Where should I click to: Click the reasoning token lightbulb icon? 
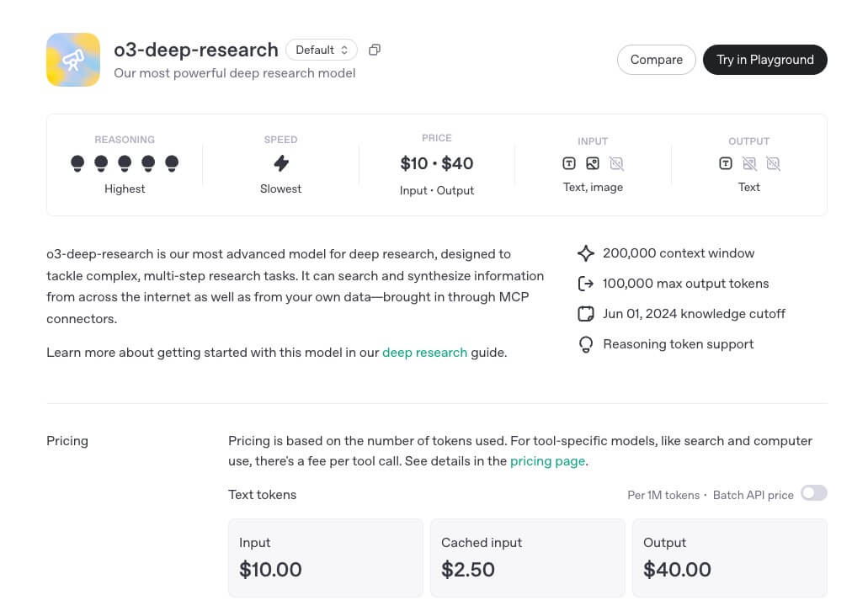586,345
